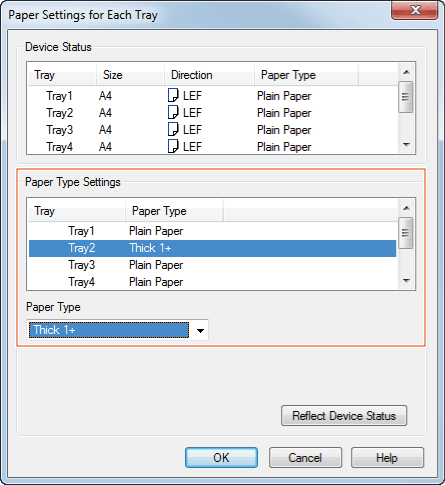Click the Tray header in Paper Type Settings

pos(77,211)
